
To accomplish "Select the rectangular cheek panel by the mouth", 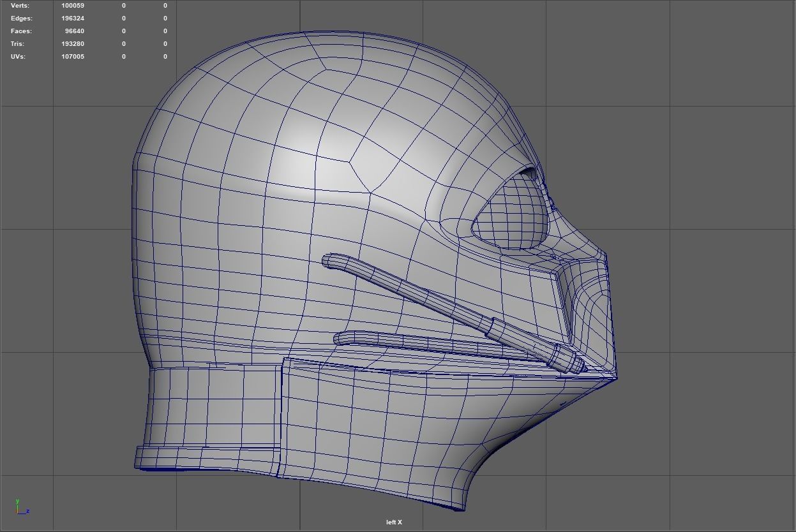I will coord(530,303).
